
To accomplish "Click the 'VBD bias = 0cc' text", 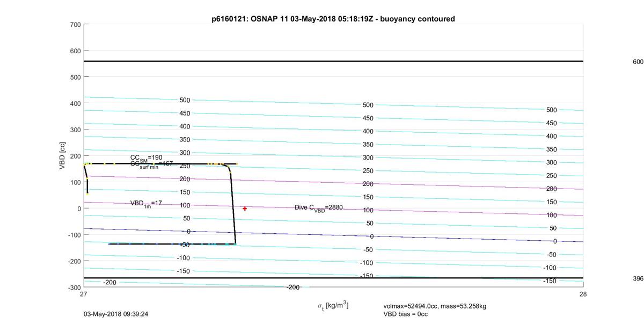I will tap(405, 314).
